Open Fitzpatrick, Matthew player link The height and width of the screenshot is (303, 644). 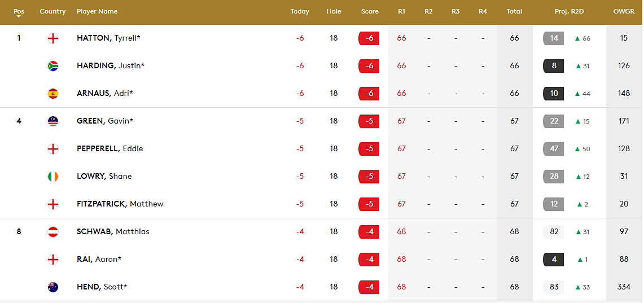tap(120, 204)
